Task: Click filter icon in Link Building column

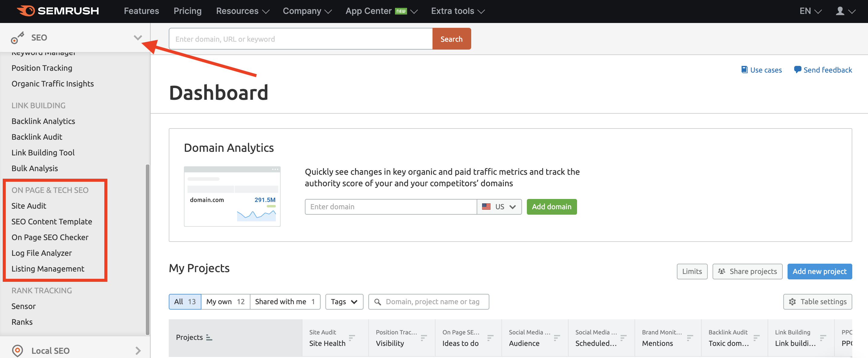Action: (823, 337)
